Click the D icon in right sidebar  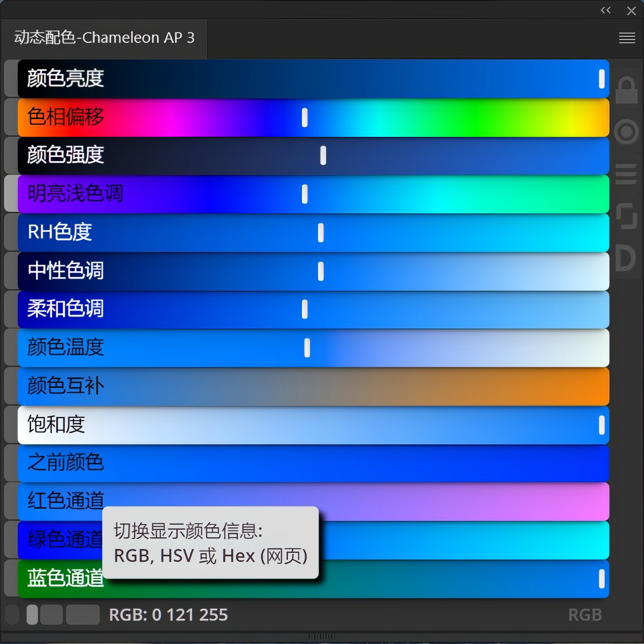625,258
